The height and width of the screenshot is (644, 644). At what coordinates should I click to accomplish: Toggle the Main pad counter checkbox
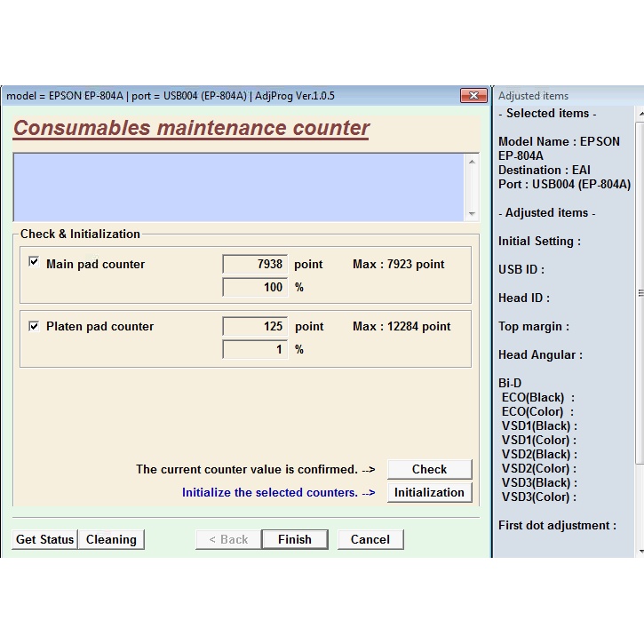pos(34,263)
